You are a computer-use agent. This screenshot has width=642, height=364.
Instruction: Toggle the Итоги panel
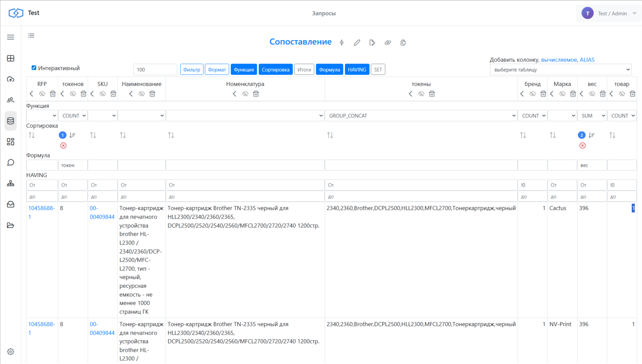tap(304, 70)
